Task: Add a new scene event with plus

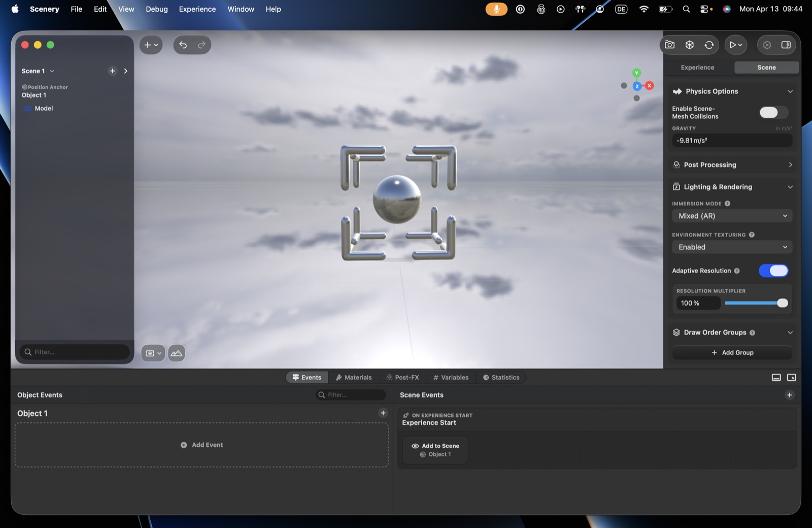Action: [789, 394]
